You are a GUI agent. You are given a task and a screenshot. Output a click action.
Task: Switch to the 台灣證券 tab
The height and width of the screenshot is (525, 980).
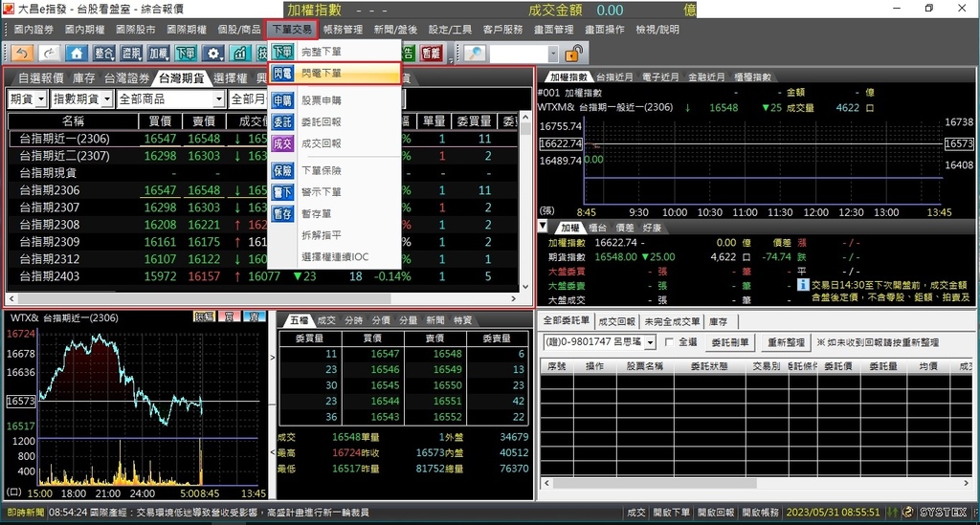point(127,78)
